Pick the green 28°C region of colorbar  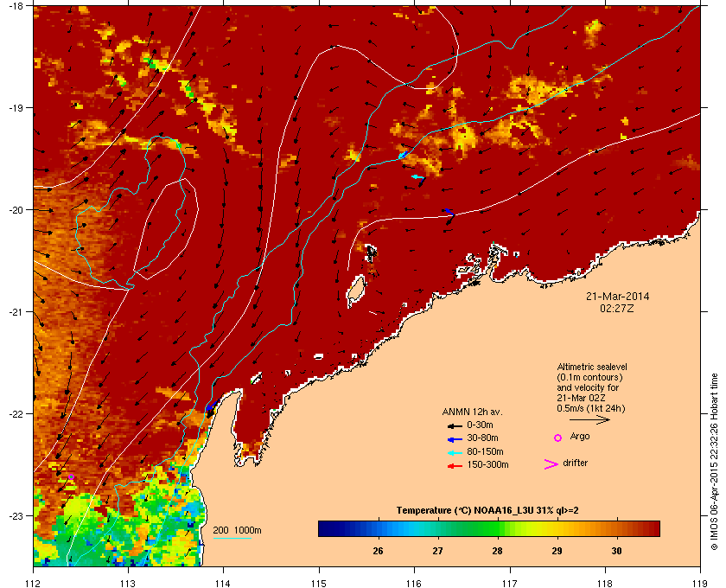pos(497,528)
